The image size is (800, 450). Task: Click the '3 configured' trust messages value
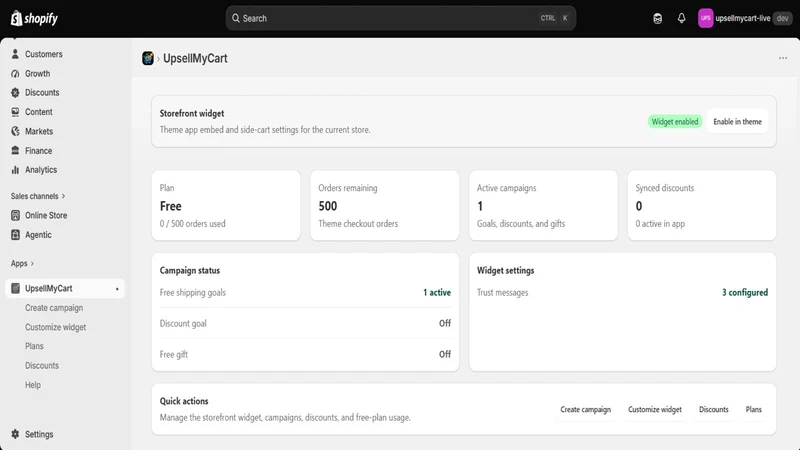745,292
